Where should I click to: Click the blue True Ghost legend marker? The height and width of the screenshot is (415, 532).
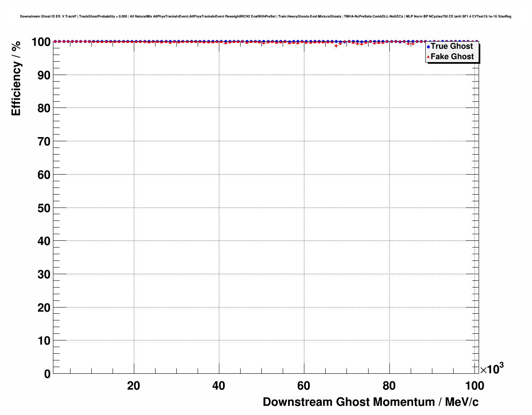(428, 47)
